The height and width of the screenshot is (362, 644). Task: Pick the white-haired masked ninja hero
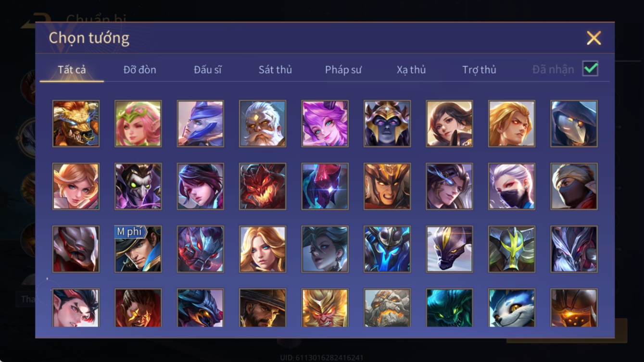512,186
